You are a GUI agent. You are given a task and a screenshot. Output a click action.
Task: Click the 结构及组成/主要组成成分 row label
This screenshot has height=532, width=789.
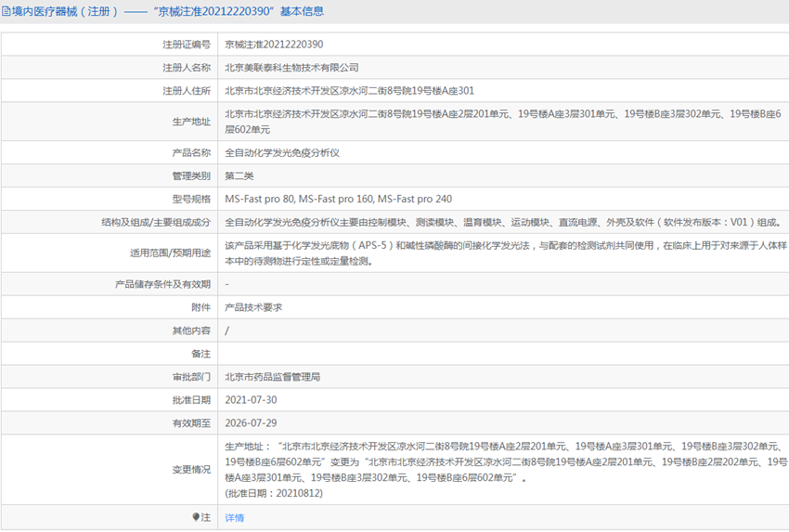[x=157, y=222]
